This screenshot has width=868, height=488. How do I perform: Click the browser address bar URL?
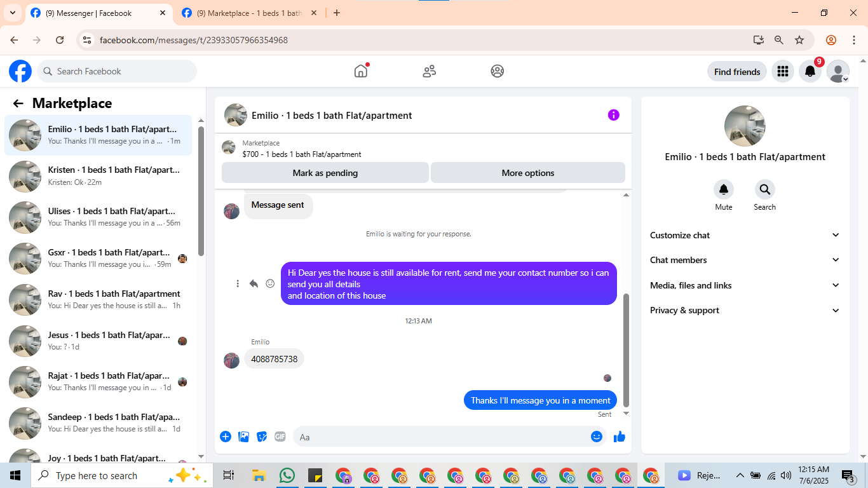click(194, 40)
